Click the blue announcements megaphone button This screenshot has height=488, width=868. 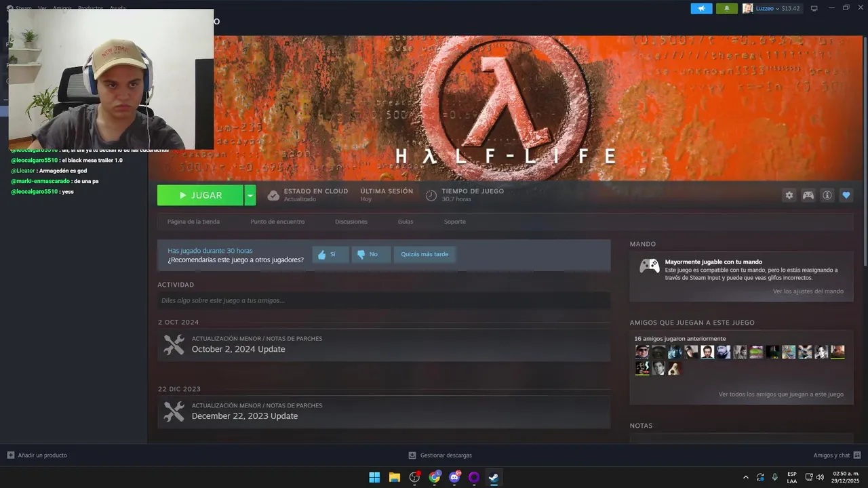click(x=701, y=8)
